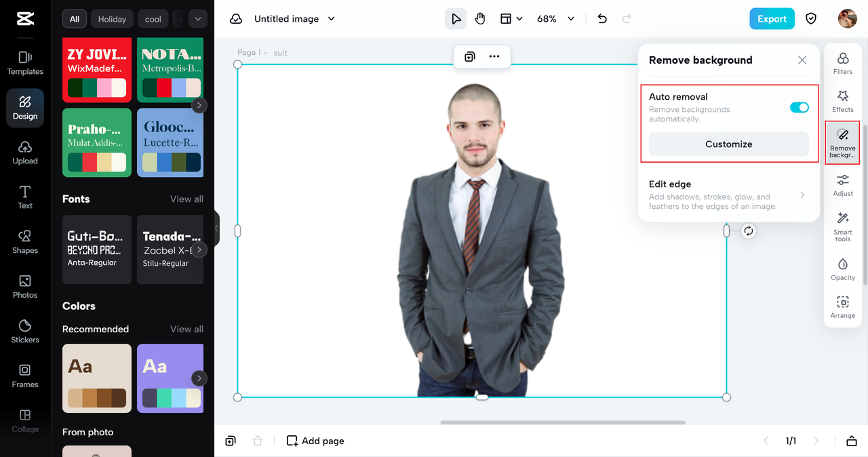Click the CapCut logo icon
This screenshot has width=868, height=457.
pyautogui.click(x=25, y=19)
